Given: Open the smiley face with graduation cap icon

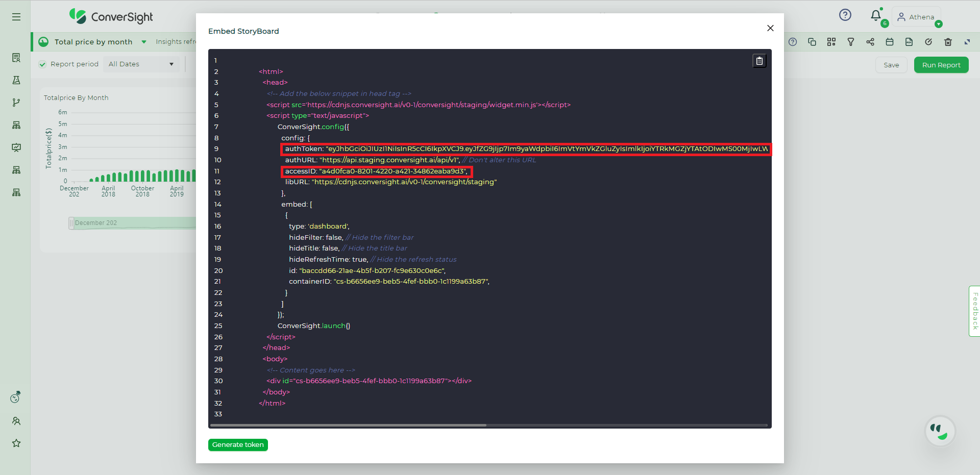Looking at the screenshot, I should [x=16, y=397].
